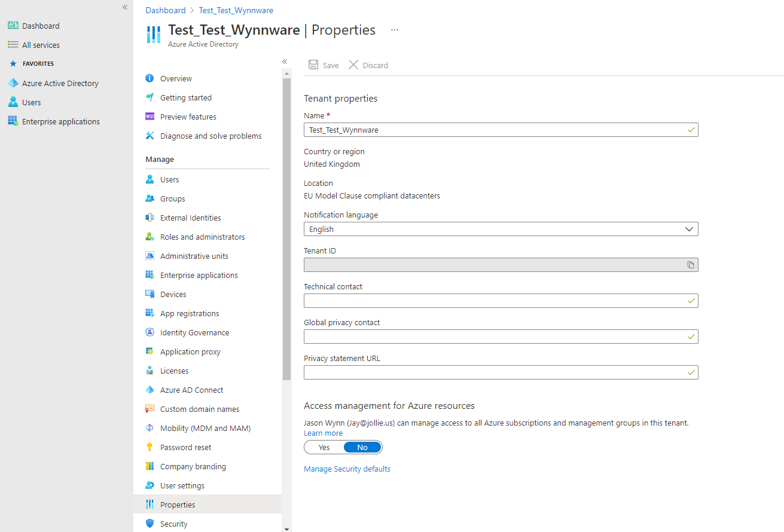Image resolution: width=784 pixels, height=532 pixels.
Task: Open All services in the sidebar
Action: pos(41,45)
